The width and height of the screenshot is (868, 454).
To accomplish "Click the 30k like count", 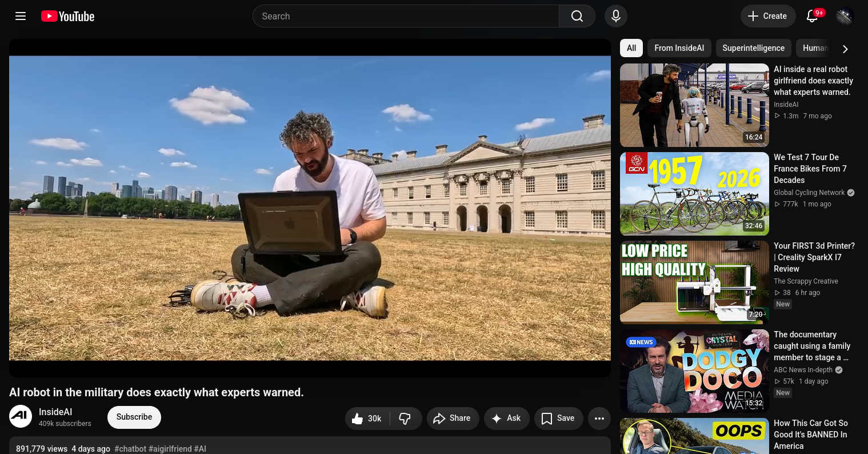I will (x=375, y=419).
